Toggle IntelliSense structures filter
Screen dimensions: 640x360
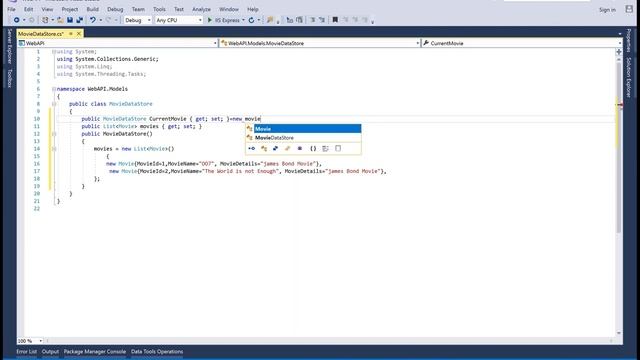coord(276,149)
